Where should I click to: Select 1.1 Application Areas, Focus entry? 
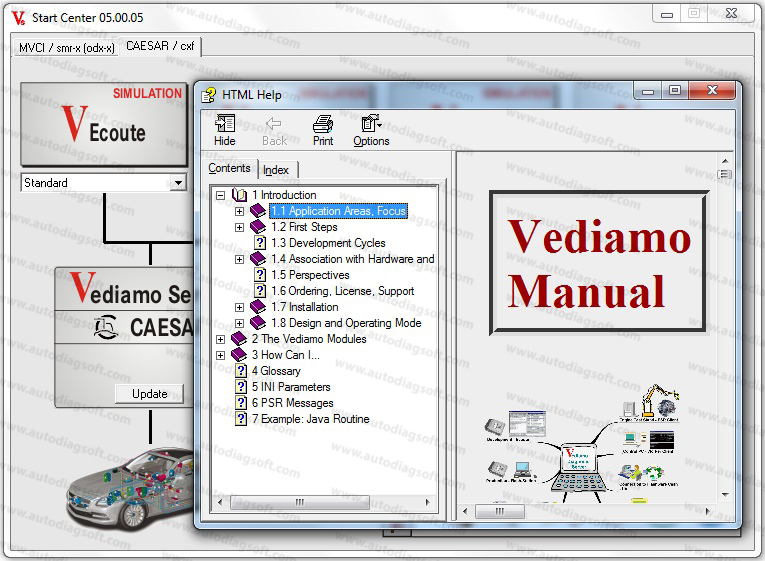[x=339, y=211]
